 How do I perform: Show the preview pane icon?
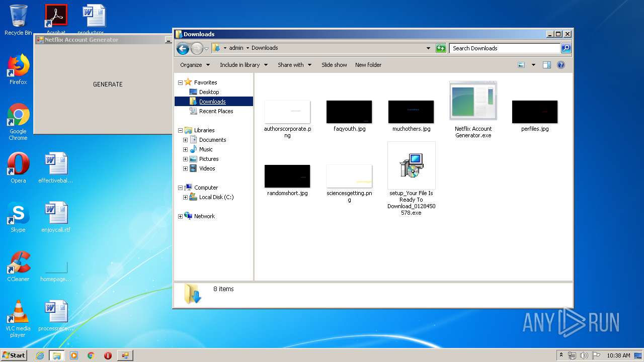coord(547,65)
